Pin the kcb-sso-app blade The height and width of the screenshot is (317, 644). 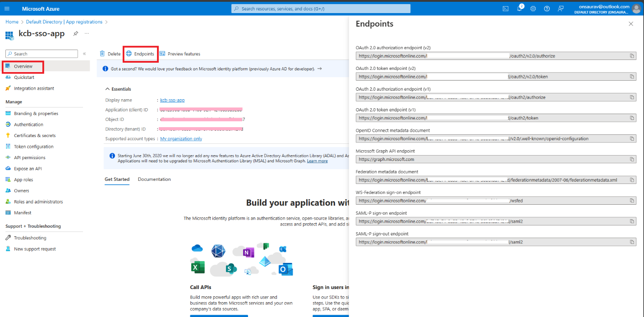[x=76, y=34]
